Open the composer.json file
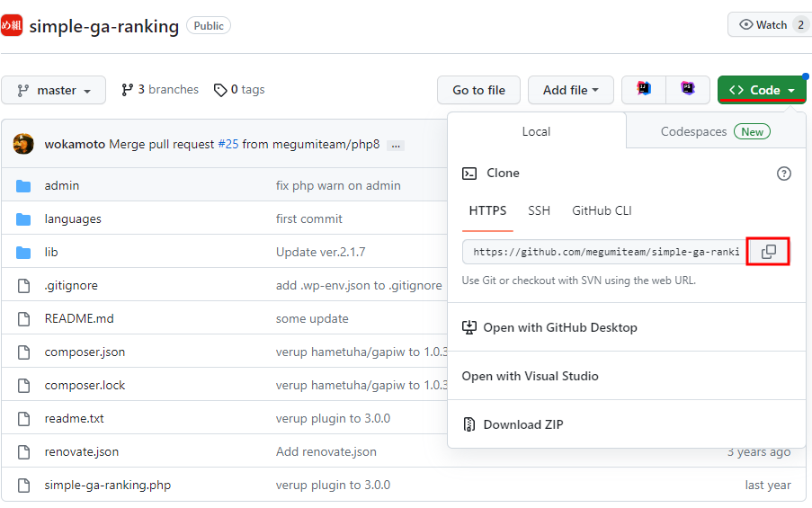Viewport: 812px width, 508px height. click(85, 352)
